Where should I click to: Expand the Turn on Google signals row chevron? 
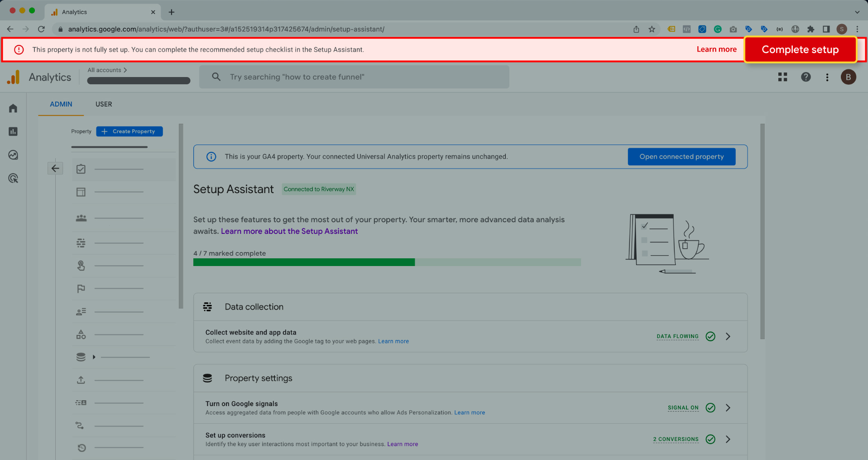pos(728,408)
